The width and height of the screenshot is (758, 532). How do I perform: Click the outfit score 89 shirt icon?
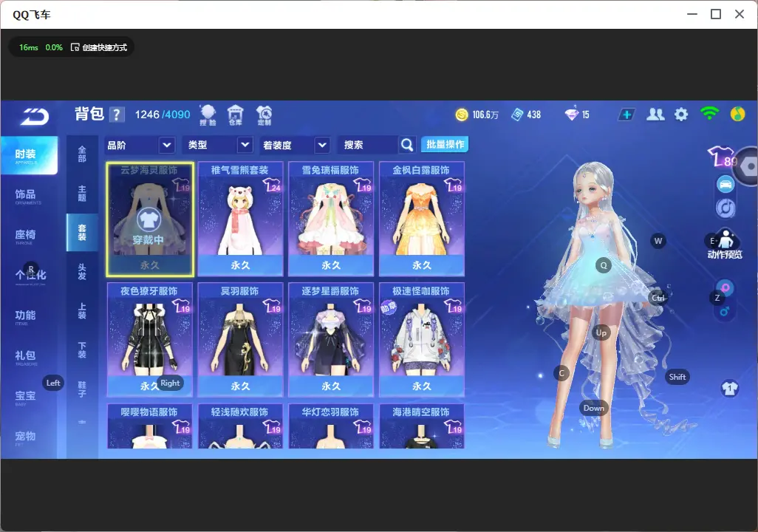722,156
